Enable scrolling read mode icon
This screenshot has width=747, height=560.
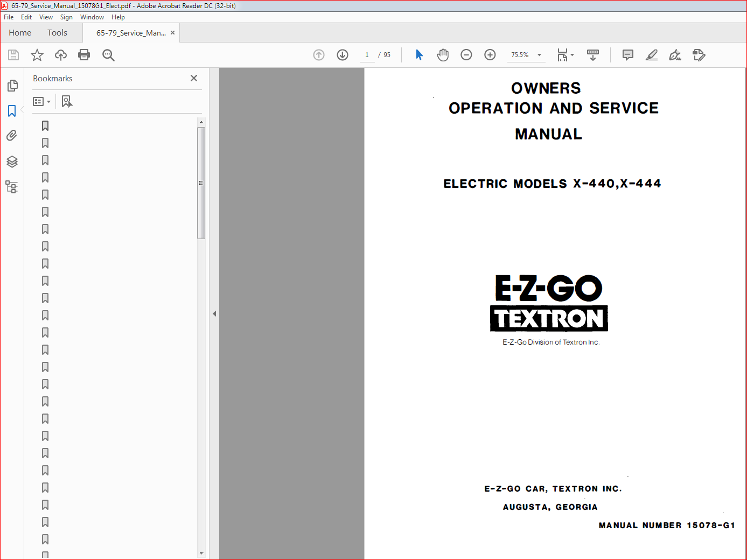click(x=593, y=55)
